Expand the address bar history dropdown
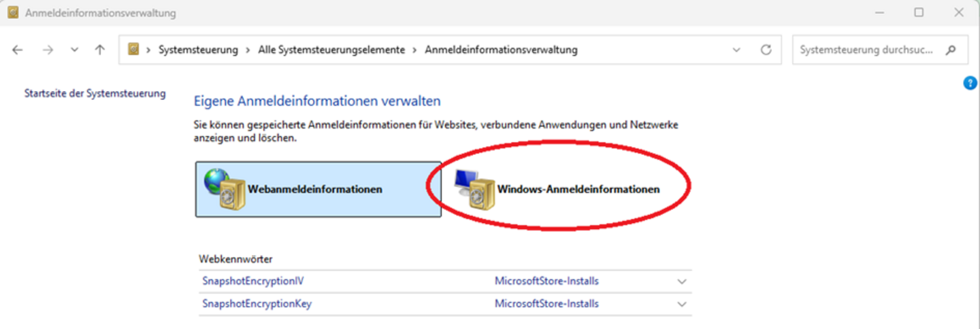Screen dimensions: 980x329 [x=736, y=50]
